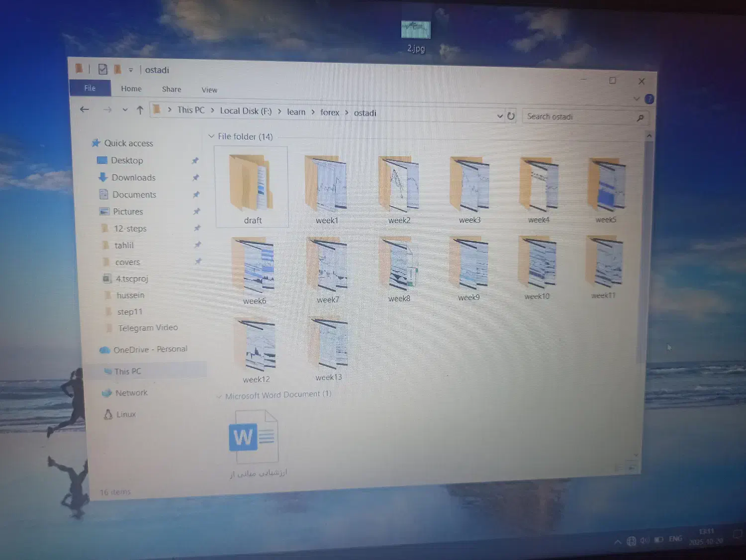Click the Back navigation arrow
Image resolution: width=746 pixels, height=560 pixels.
(85, 109)
